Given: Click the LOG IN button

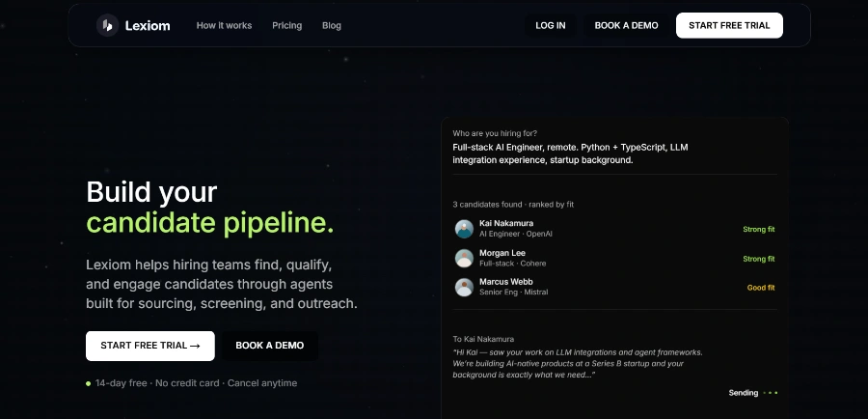Looking at the screenshot, I should click(551, 25).
